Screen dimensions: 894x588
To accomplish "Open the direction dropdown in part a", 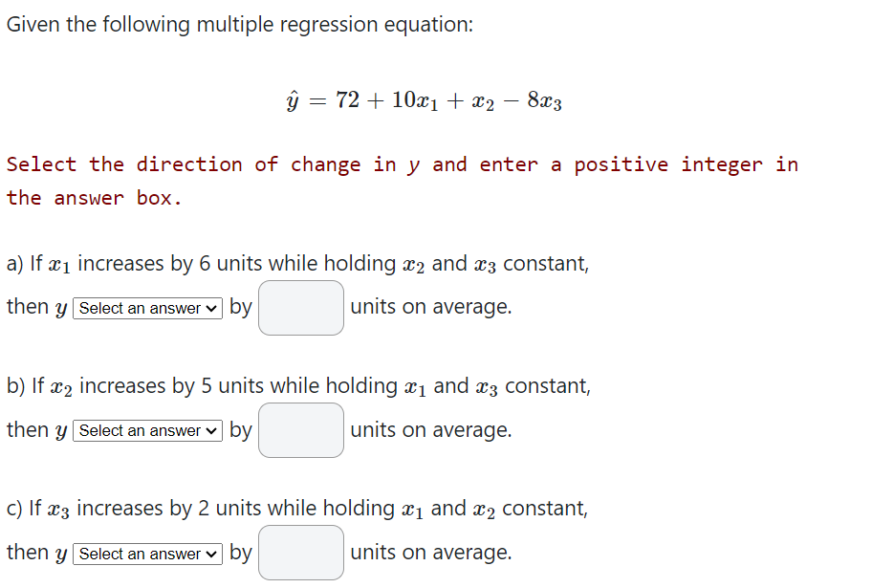I will pyautogui.click(x=147, y=308).
